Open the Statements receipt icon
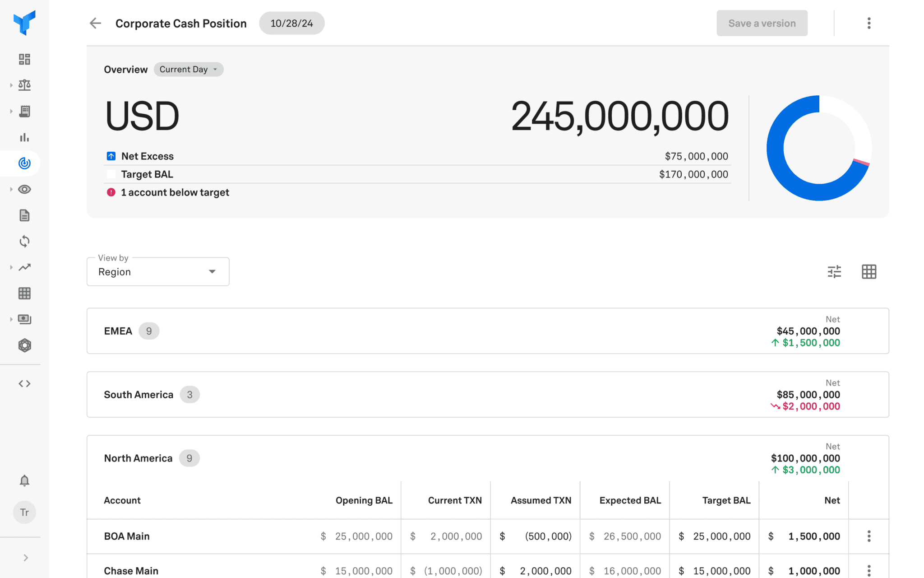Screen dimensions: 924x578 pos(24,111)
